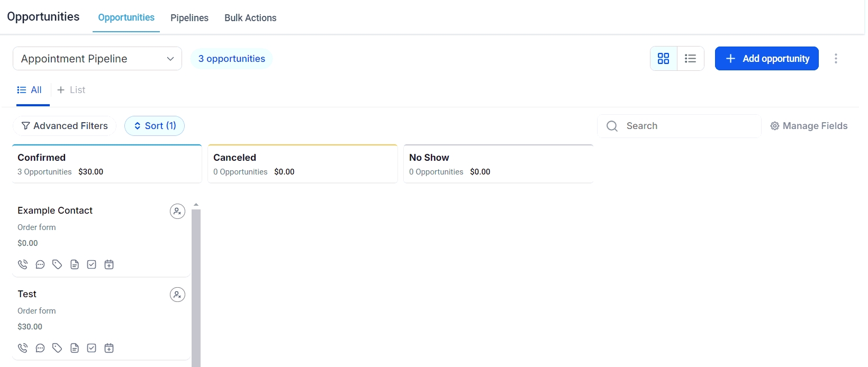Open calendar appointment icon on Test card
The image size is (868, 367).
(109, 348)
